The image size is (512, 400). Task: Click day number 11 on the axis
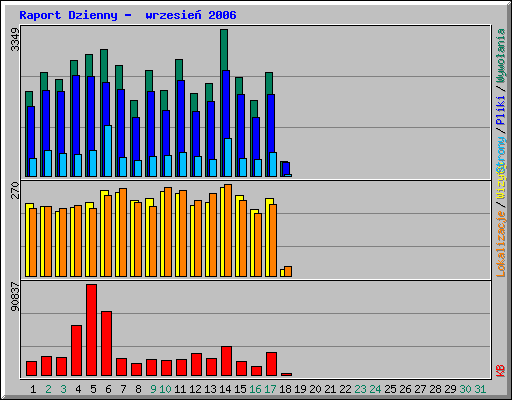(180, 389)
